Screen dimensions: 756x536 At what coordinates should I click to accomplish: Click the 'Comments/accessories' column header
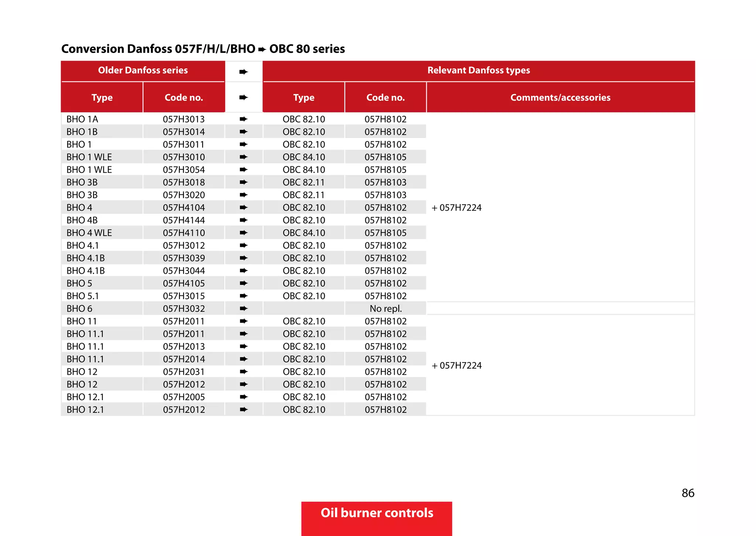(x=560, y=98)
